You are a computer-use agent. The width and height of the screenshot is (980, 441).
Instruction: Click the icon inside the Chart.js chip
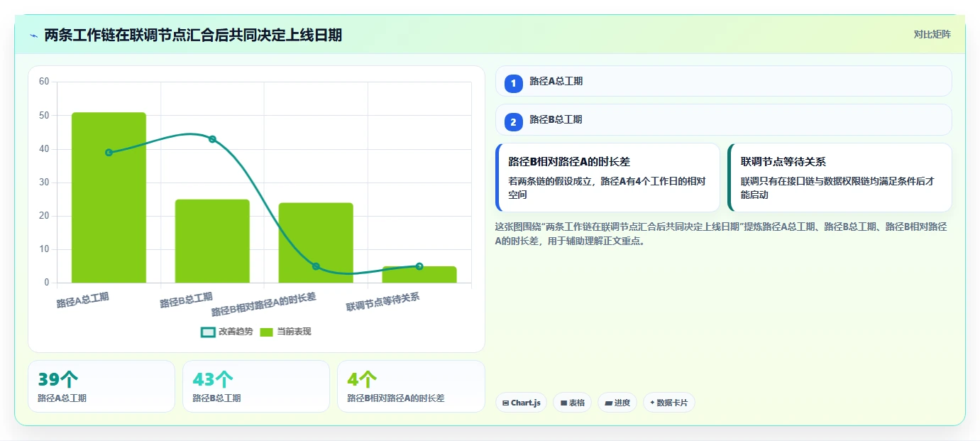[x=505, y=403]
